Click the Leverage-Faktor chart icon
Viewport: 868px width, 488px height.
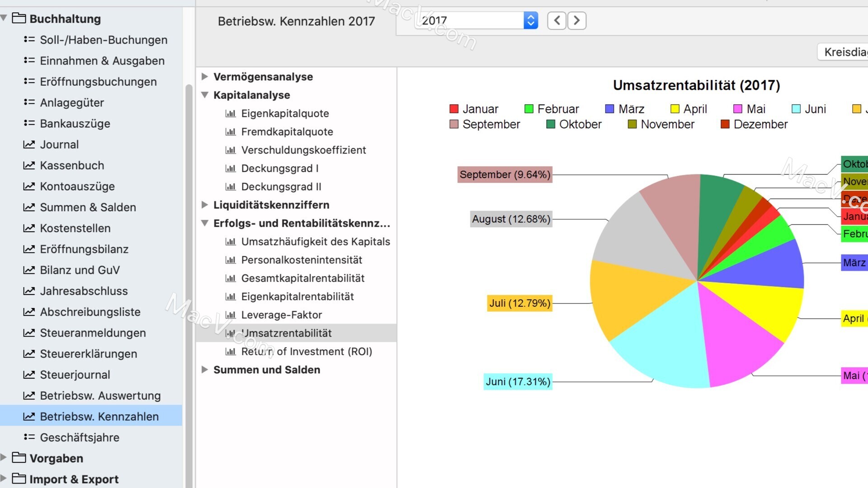[x=230, y=314]
